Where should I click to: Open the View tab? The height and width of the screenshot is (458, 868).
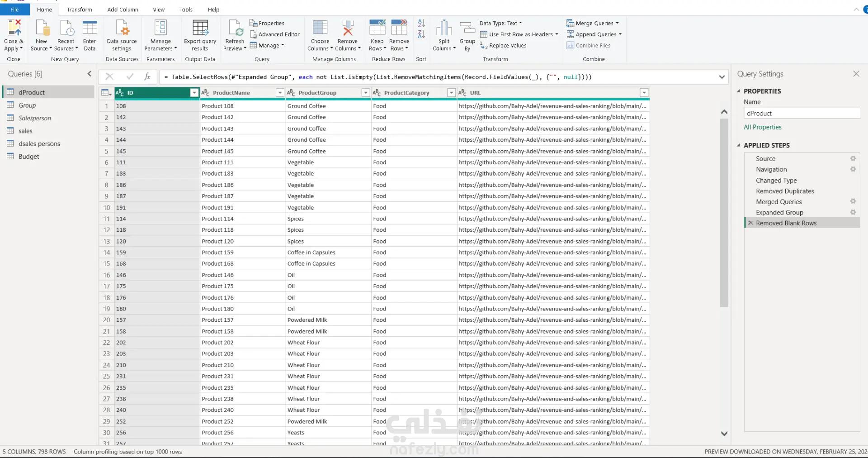pyautogui.click(x=159, y=10)
